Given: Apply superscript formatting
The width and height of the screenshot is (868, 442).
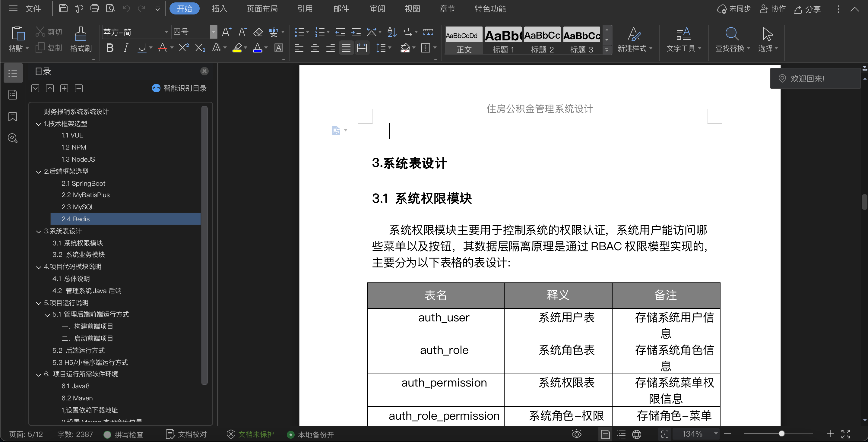Looking at the screenshot, I should coord(184,48).
